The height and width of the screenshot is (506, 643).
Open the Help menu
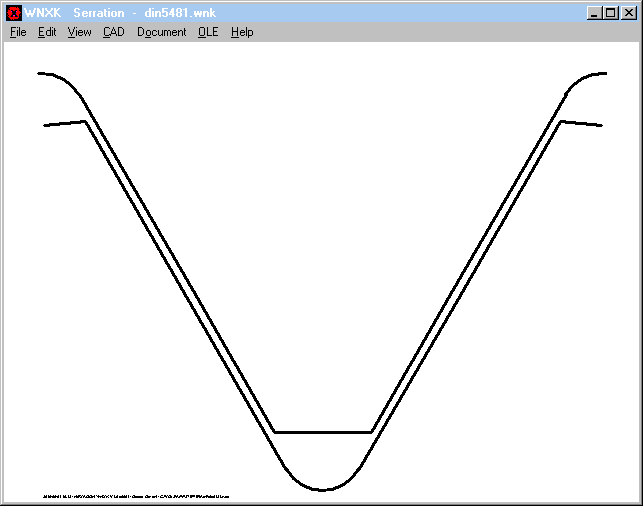point(242,32)
